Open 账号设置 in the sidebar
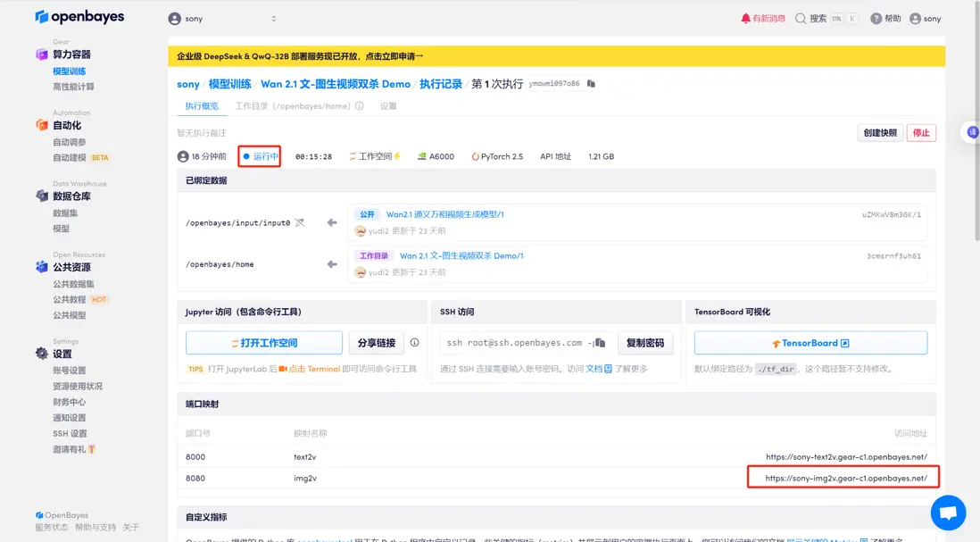The height and width of the screenshot is (542, 980). click(x=70, y=370)
